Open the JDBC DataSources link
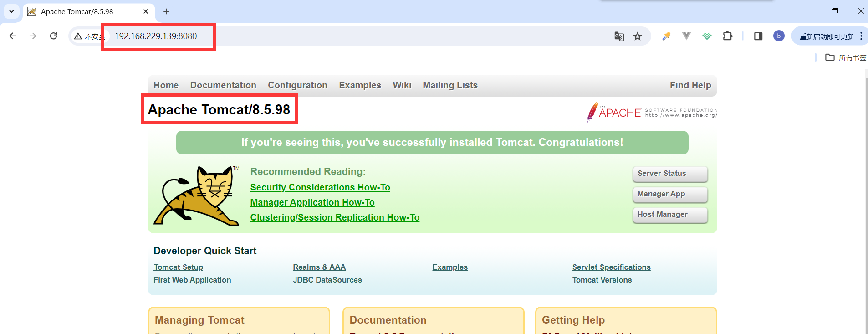 pyautogui.click(x=327, y=280)
